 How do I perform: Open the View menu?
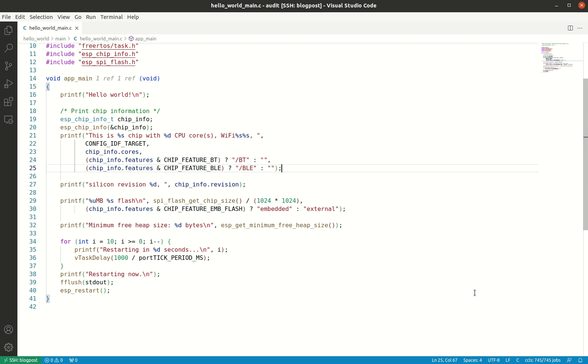pyautogui.click(x=63, y=17)
